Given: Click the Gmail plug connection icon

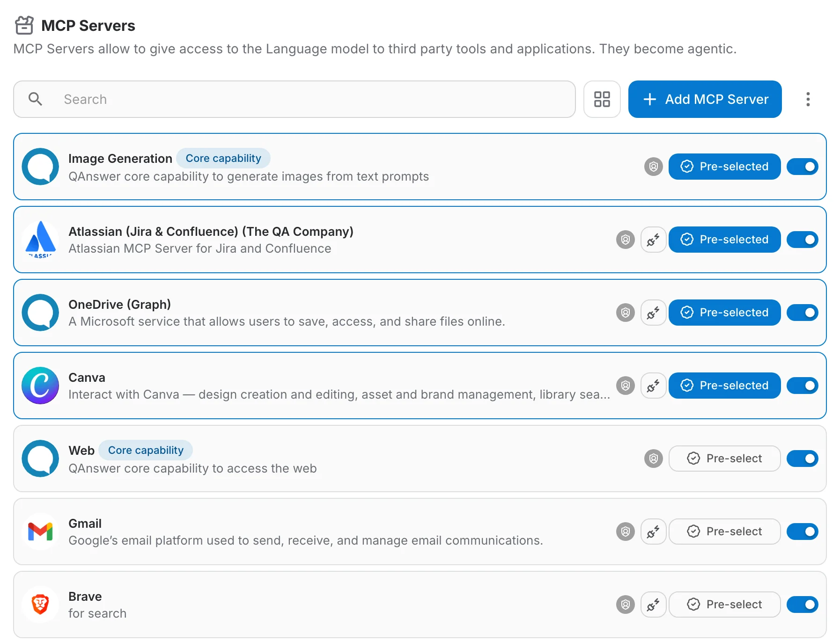Looking at the screenshot, I should pos(653,532).
